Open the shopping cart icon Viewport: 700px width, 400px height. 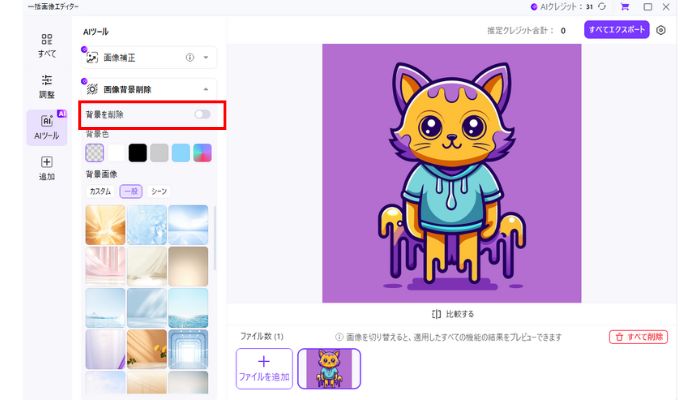[x=625, y=7]
